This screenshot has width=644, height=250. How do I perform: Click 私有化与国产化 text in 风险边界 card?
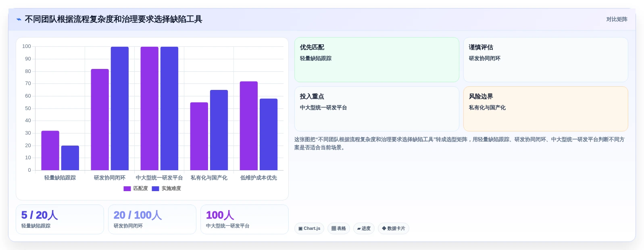pos(487,108)
